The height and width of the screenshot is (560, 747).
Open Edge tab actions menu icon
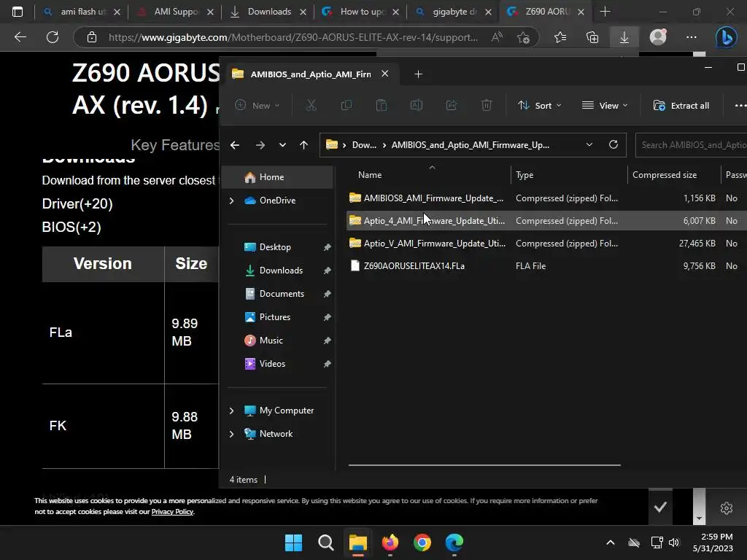coord(18,12)
